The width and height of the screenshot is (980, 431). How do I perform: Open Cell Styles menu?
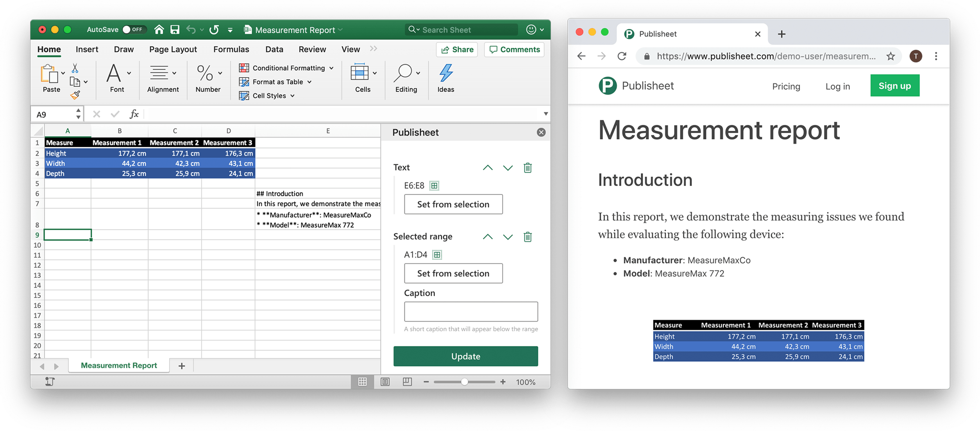(x=267, y=96)
